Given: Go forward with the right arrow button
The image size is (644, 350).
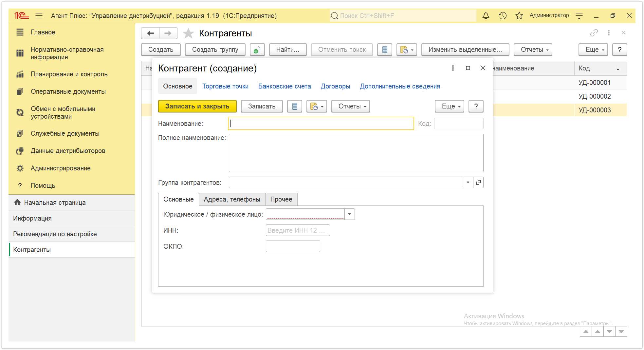Looking at the screenshot, I should tap(168, 33).
